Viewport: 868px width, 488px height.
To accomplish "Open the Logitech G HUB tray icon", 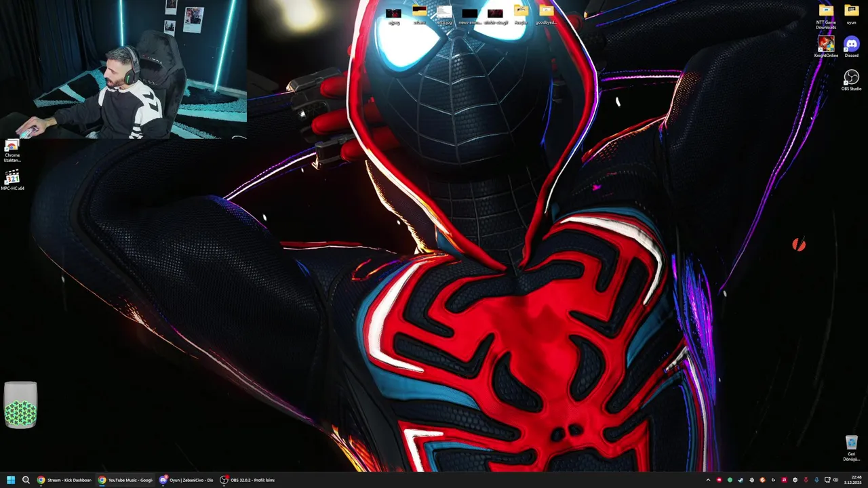I will [x=774, y=480].
